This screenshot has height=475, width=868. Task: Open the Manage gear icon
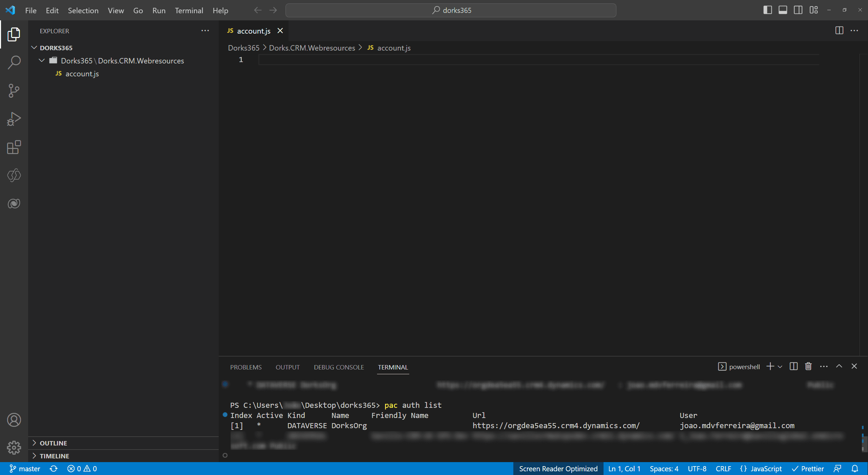point(14,448)
